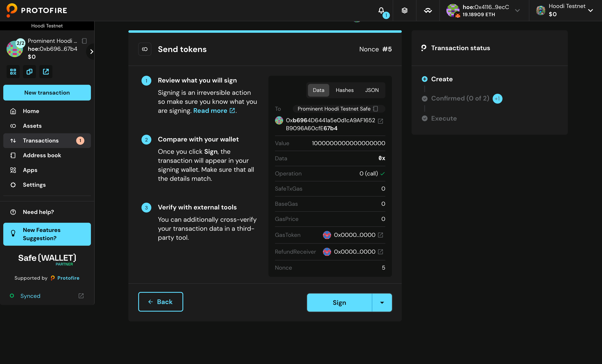Viewport: 602px width, 364px height.
Task: Copy Safe address in sidebar
Action: coord(29,72)
